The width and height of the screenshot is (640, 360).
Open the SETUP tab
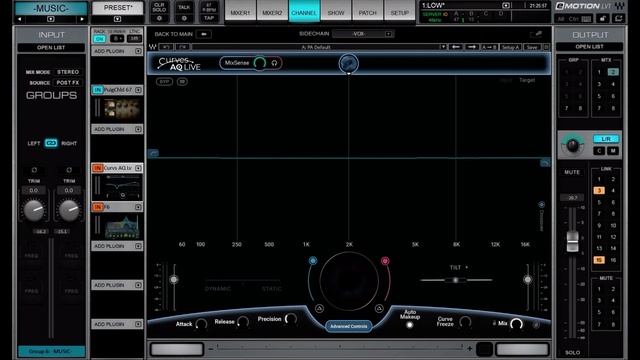(x=400, y=12)
